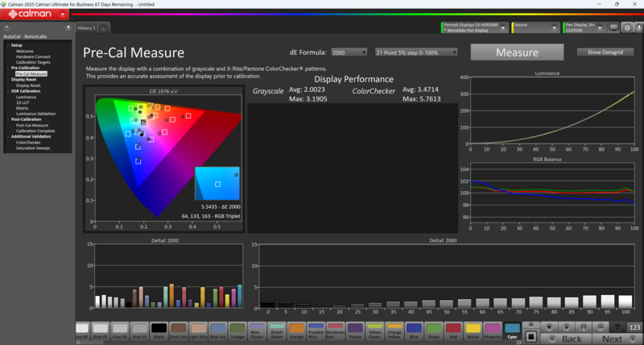Open the Calman main menu logo button
This screenshot has height=345, width=644.
35,15
